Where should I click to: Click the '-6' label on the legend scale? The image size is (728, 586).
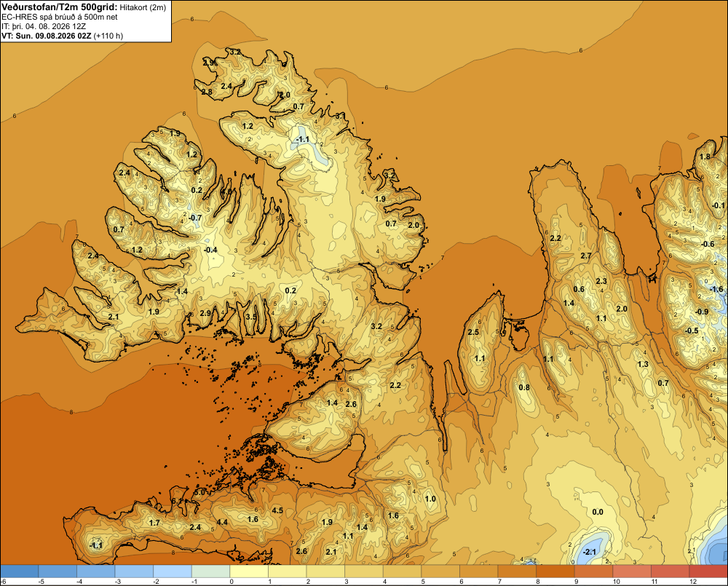click(x=3, y=582)
